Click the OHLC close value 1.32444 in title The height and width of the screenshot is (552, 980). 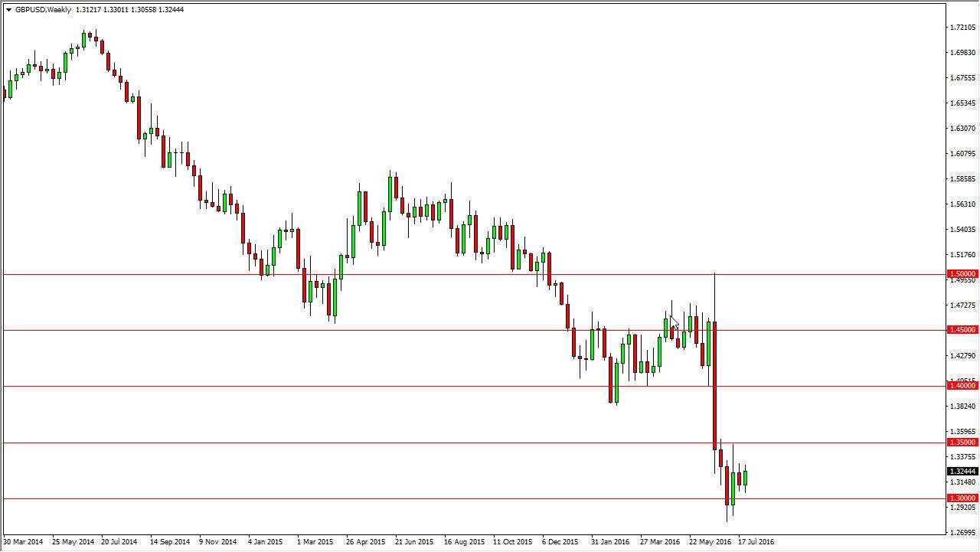170,11
